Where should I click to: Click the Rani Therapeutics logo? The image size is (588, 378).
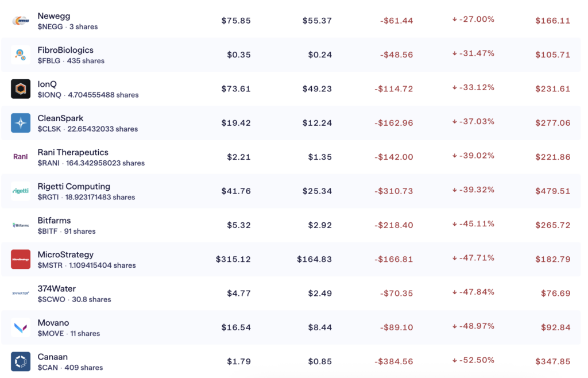21,157
